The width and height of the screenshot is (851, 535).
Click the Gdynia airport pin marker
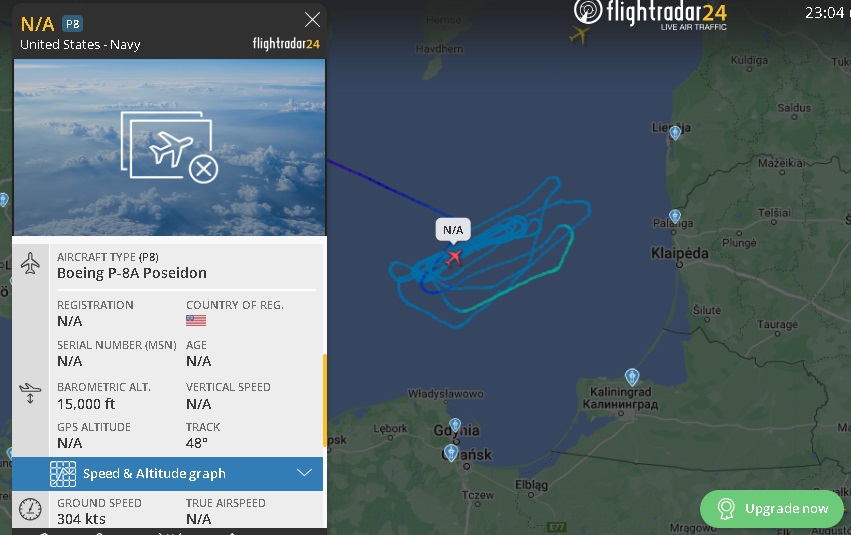455,425
